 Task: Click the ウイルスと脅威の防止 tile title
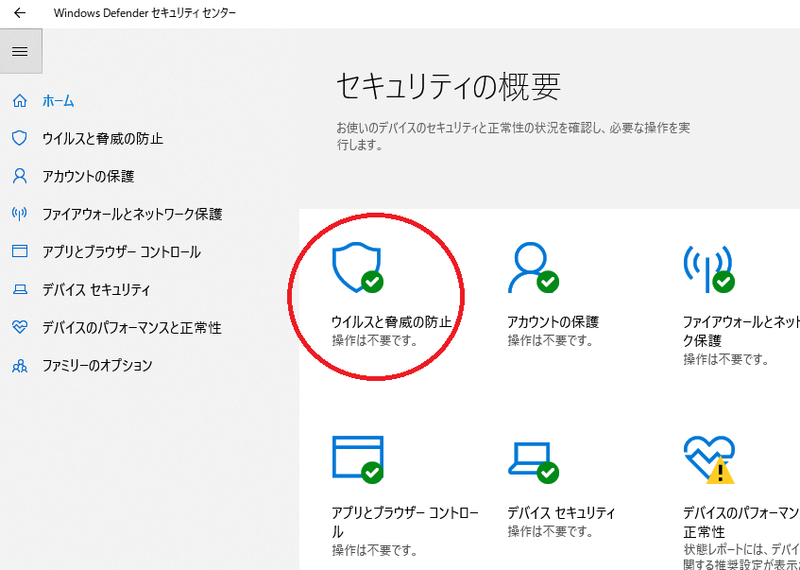coord(392,322)
